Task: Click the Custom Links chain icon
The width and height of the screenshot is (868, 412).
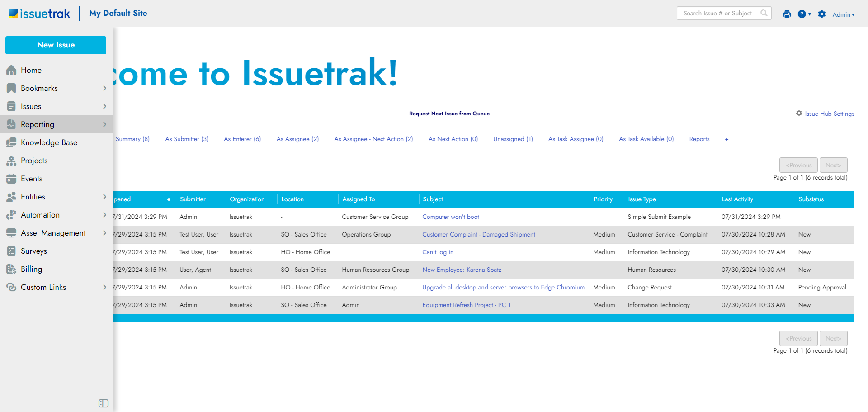Action: pyautogui.click(x=11, y=287)
